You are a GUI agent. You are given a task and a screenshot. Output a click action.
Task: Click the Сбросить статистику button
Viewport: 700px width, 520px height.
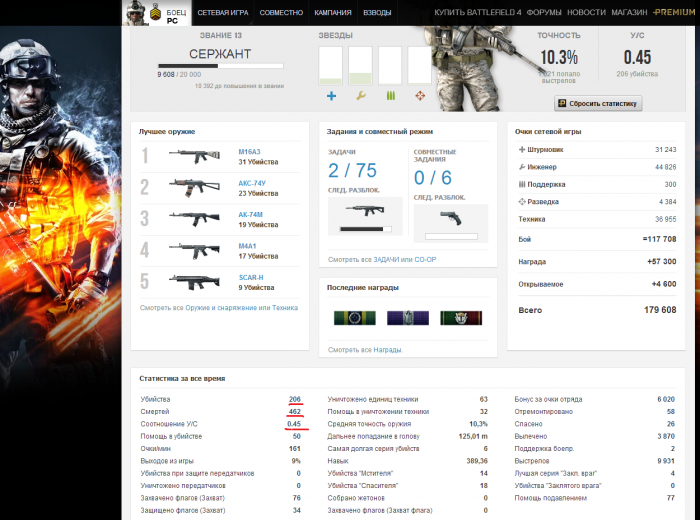598,103
